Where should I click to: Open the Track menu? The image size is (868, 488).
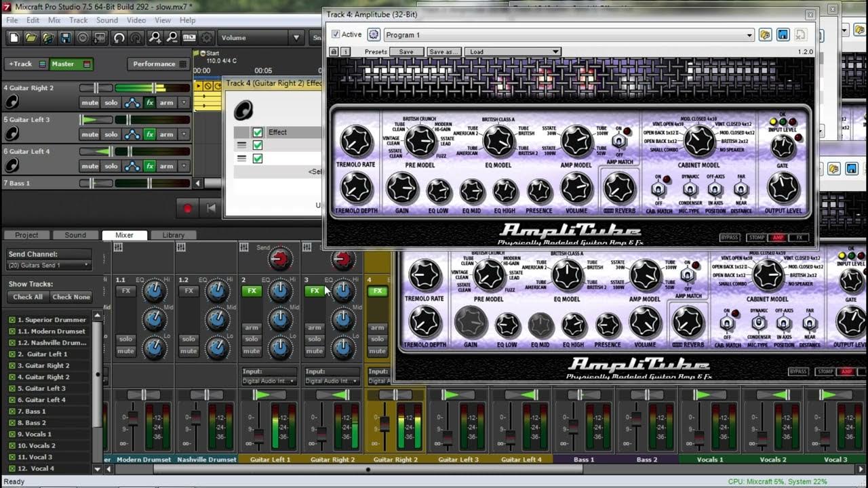[79, 20]
